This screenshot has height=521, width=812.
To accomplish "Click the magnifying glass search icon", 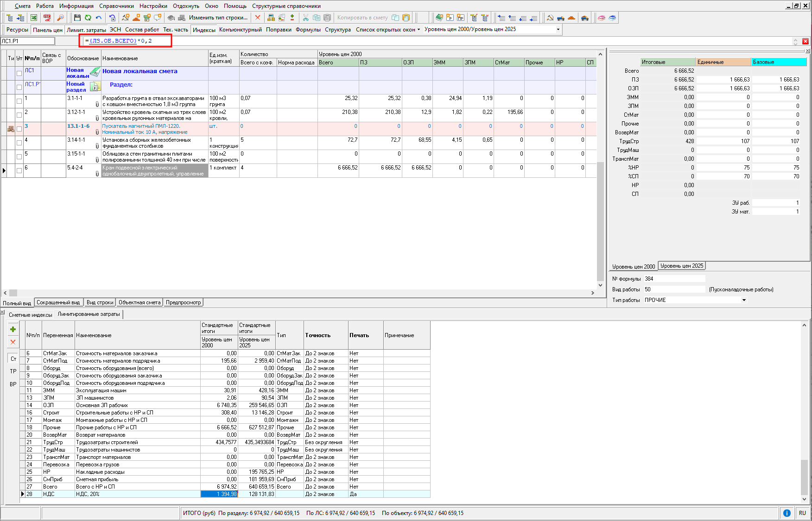I will coord(60,18).
